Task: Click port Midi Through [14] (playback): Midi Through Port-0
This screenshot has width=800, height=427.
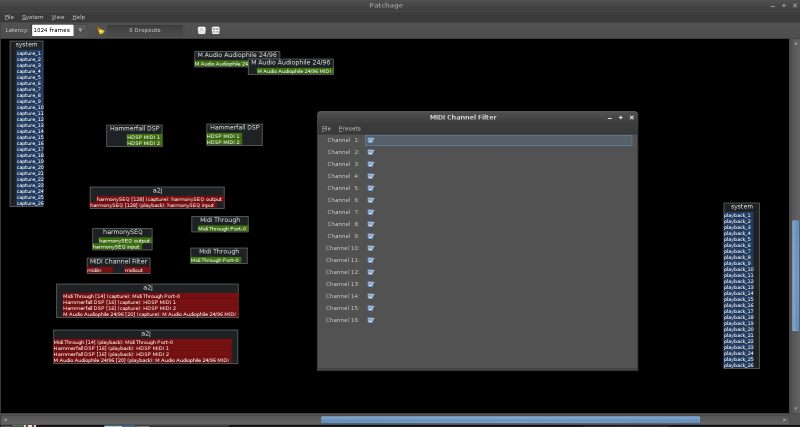Action: point(142,342)
